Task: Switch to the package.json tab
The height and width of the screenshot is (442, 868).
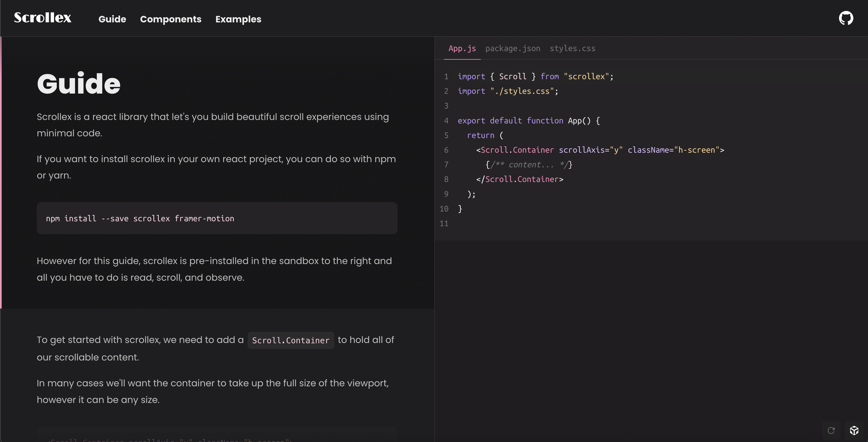Action: (x=512, y=49)
